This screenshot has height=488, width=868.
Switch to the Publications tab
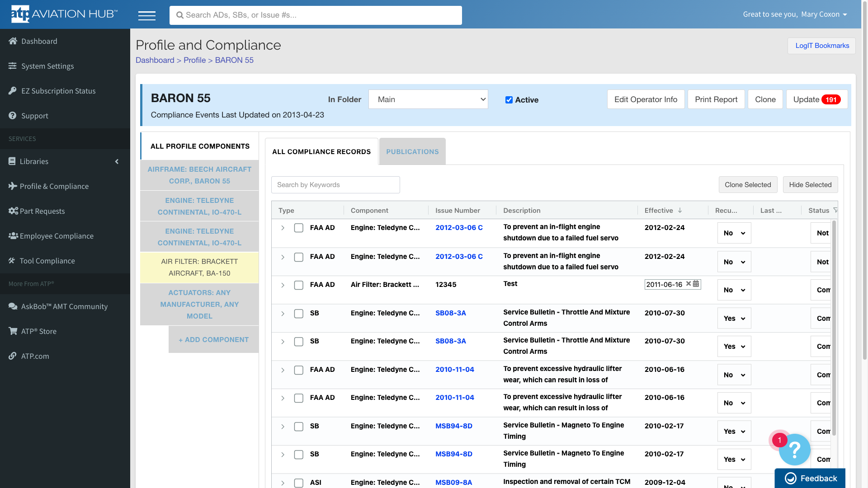(x=412, y=152)
